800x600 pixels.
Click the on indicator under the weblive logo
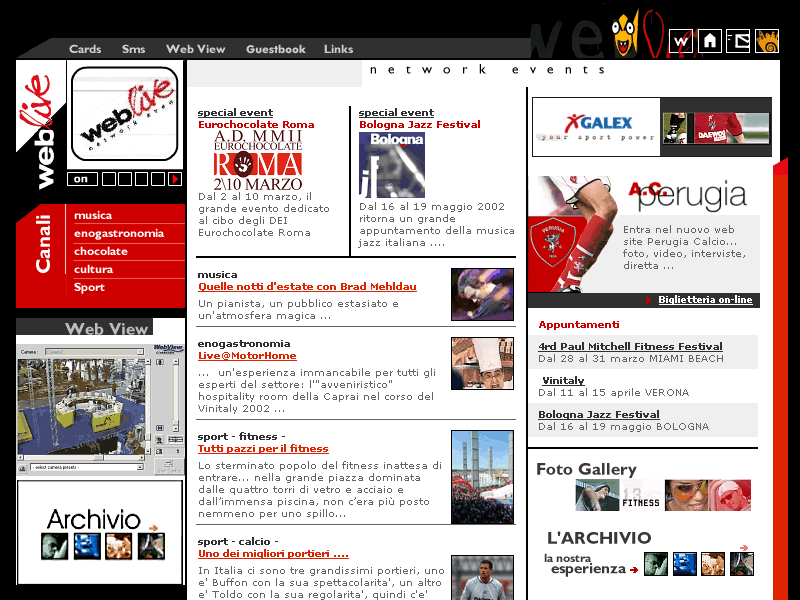pyautogui.click(x=82, y=179)
